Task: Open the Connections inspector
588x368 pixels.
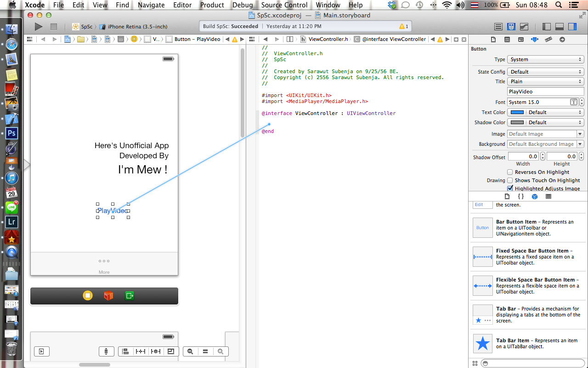Action: tap(562, 40)
